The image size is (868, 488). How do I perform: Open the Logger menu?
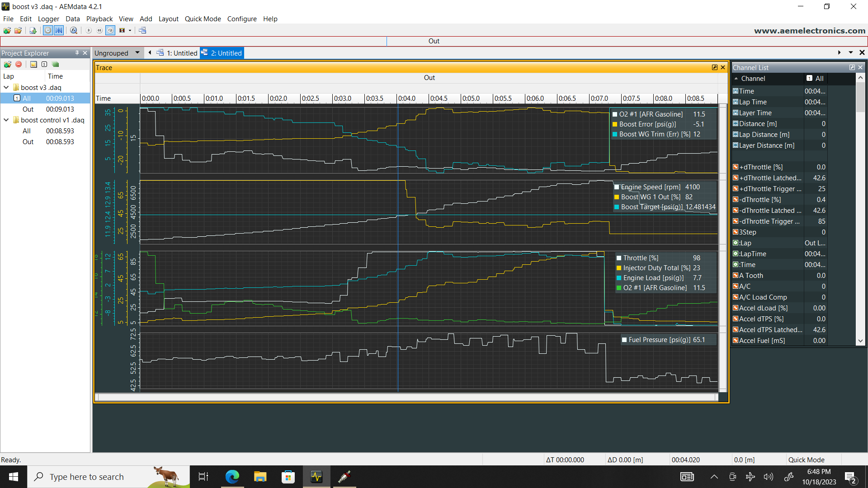click(x=48, y=19)
